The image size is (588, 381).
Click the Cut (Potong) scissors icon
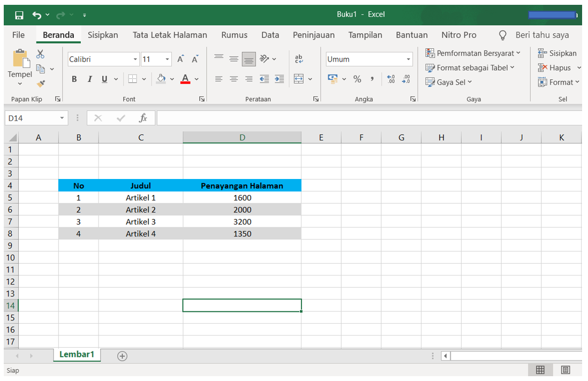40,54
